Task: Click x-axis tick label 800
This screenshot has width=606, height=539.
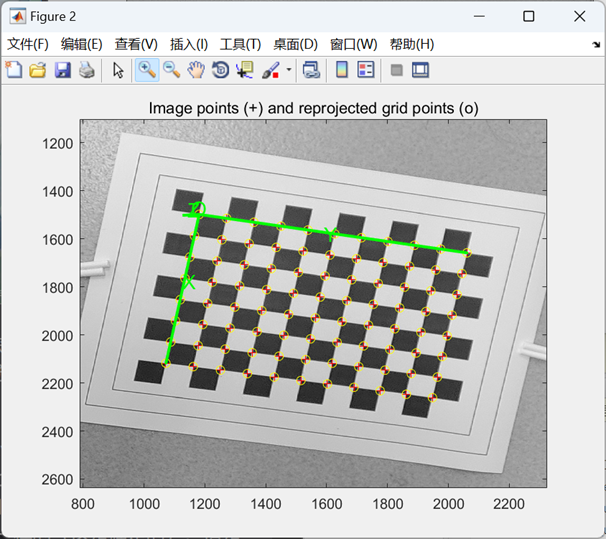Action: tap(83, 504)
